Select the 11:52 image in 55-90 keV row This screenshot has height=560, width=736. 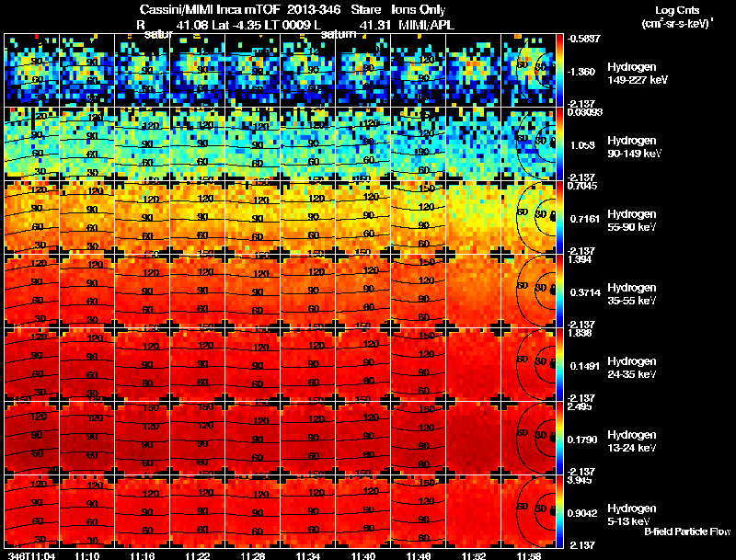[x=474, y=217]
